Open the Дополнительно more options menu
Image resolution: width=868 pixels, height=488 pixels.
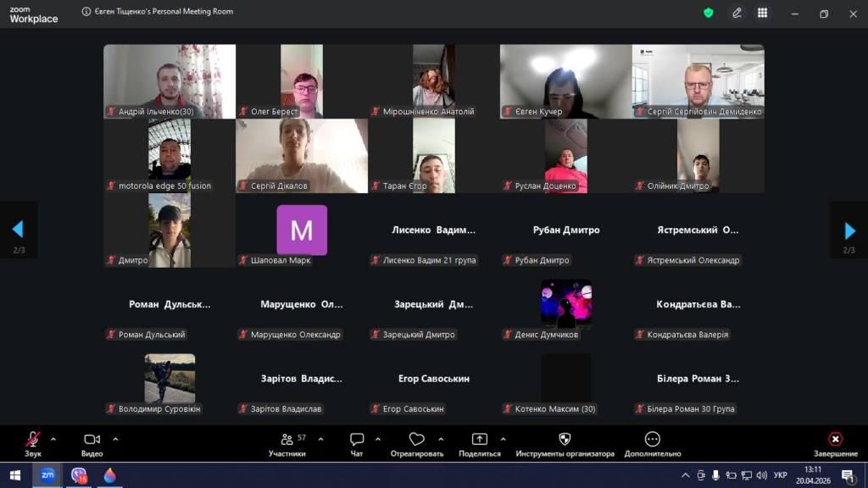click(652, 441)
